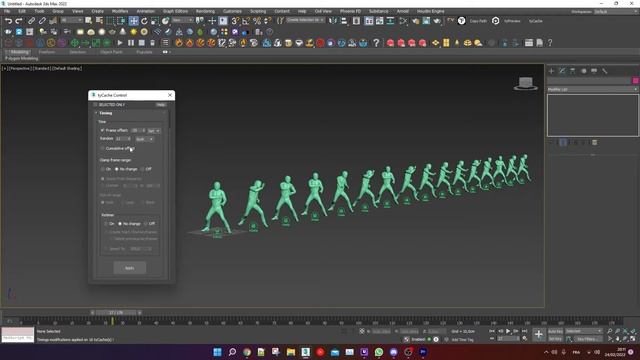Open the Create plus tab in command panel
This screenshot has height=360, width=640.
551,71
